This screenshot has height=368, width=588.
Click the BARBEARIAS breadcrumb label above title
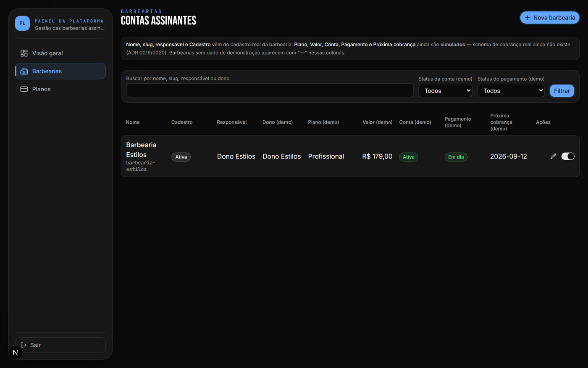(x=141, y=11)
